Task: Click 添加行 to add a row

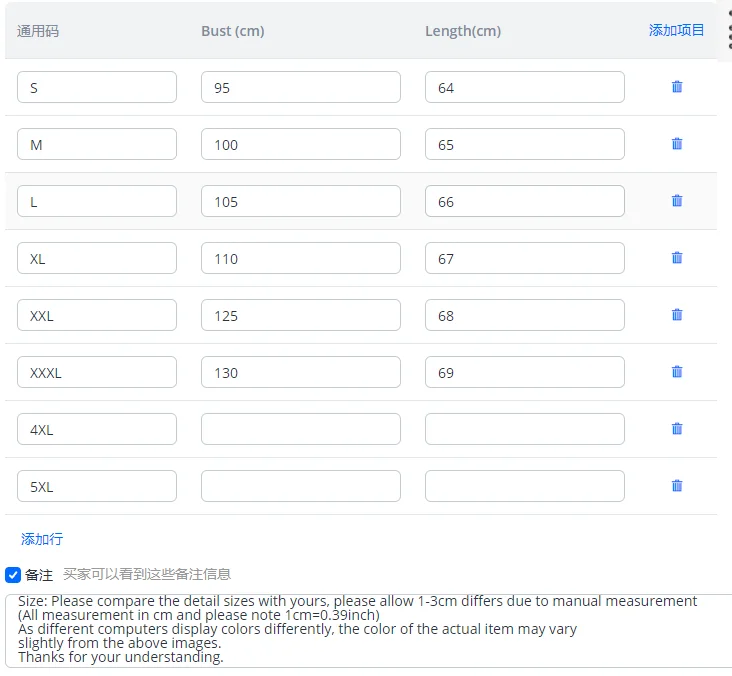Action: (42, 539)
